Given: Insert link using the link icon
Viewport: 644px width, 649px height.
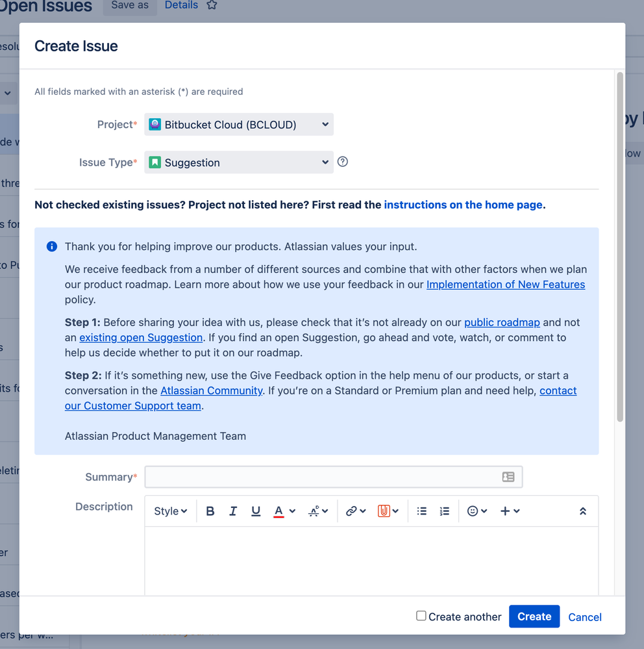Looking at the screenshot, I should (351, 511).
